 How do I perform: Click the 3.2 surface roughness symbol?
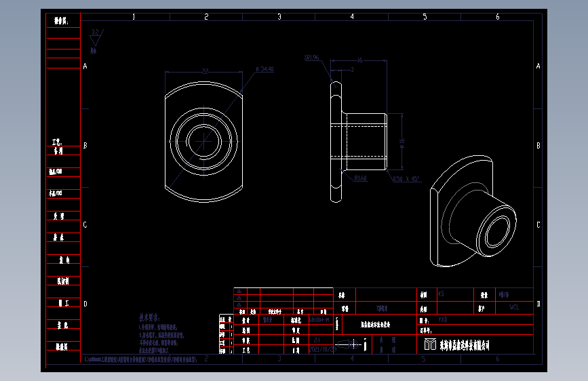pyautogui.click(x=96, y=37)
